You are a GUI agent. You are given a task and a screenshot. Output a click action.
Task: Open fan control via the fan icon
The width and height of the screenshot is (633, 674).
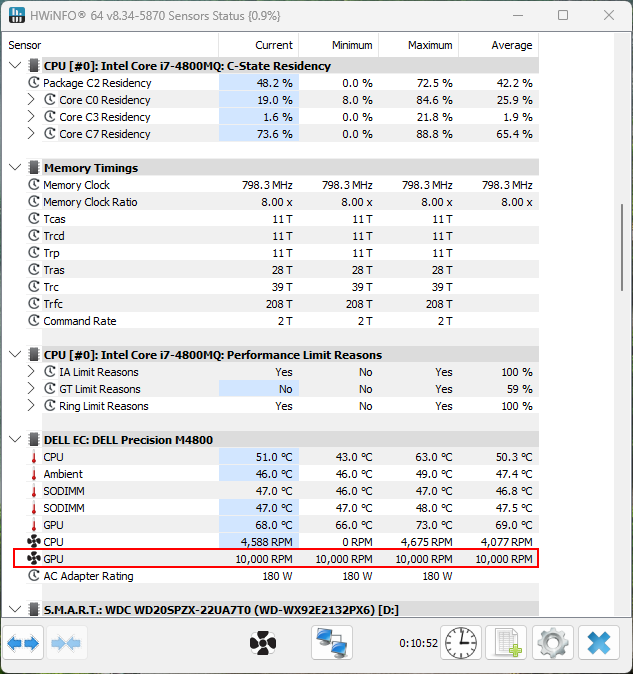tap(263, 643)
